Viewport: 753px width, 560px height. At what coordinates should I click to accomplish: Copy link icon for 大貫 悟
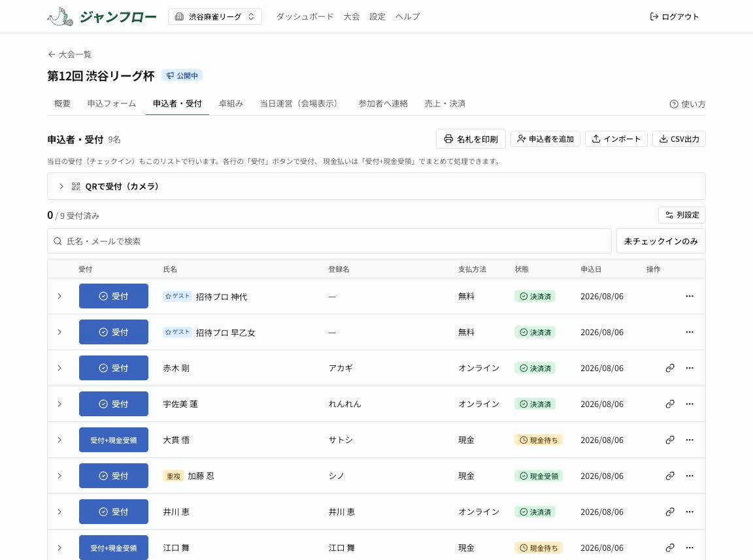[670, 440]
